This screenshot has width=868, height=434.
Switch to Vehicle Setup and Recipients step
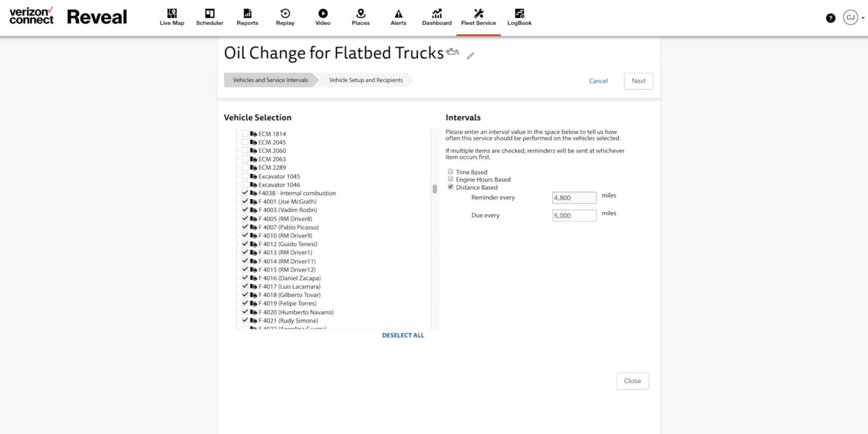365,80
